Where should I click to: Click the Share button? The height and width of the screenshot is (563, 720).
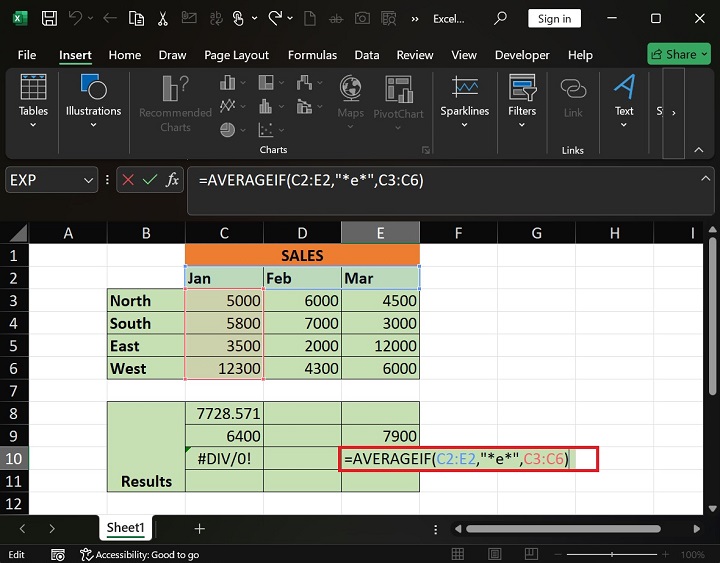pyautogui.click(x=679, y=54)
